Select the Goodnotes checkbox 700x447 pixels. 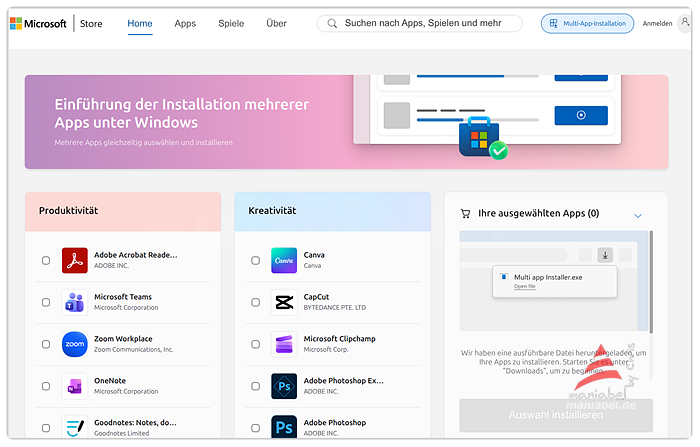[46, 428]
